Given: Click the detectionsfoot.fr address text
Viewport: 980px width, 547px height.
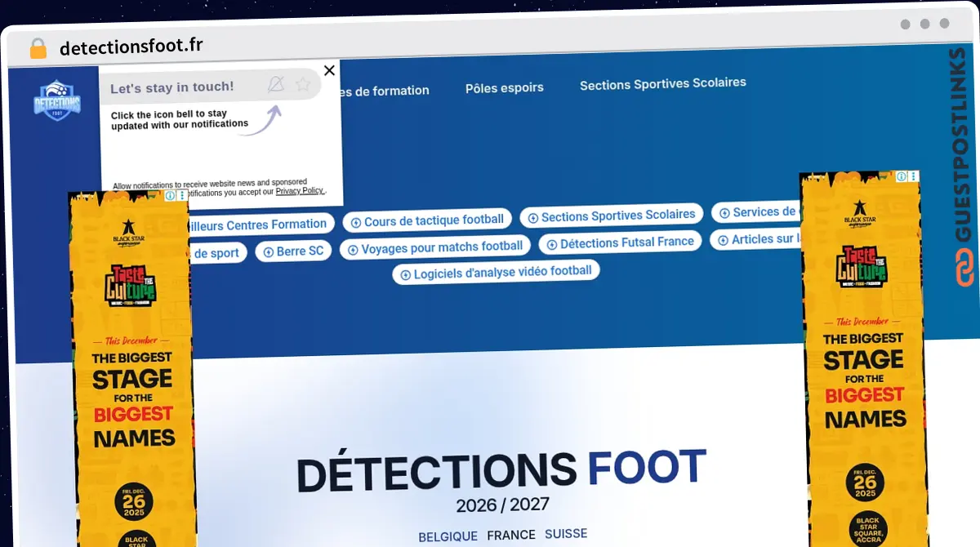Looking at the screenshot, I should (x=131, y=46).
